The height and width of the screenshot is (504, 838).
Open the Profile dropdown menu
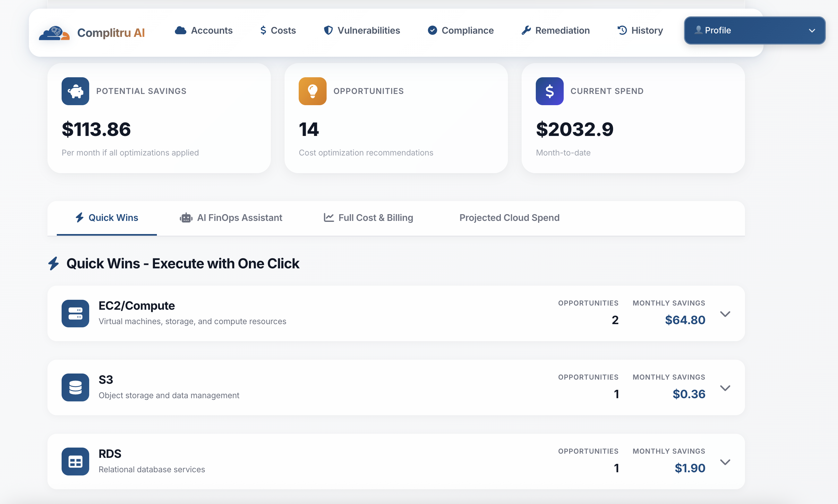click(x=754, y=30)
